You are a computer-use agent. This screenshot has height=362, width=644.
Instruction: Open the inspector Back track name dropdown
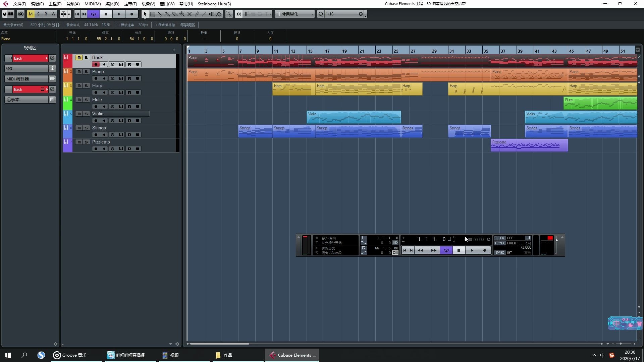click(47, 58)
